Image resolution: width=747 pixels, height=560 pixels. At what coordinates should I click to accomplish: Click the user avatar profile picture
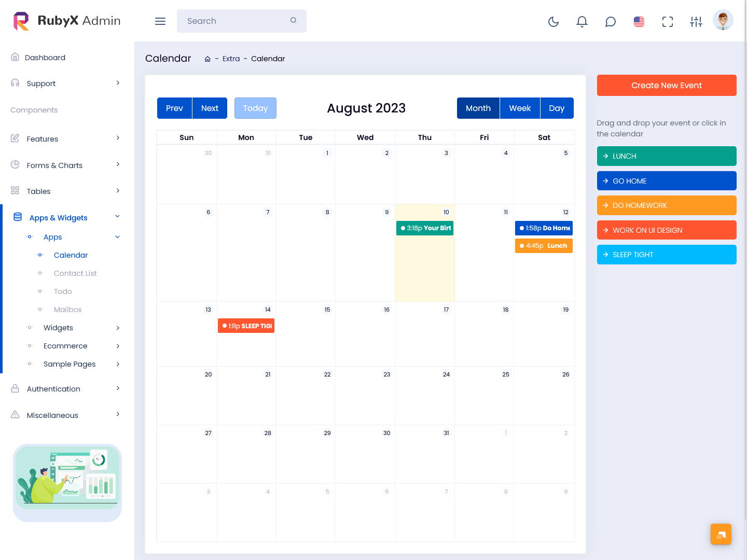(x=723, y=20)
